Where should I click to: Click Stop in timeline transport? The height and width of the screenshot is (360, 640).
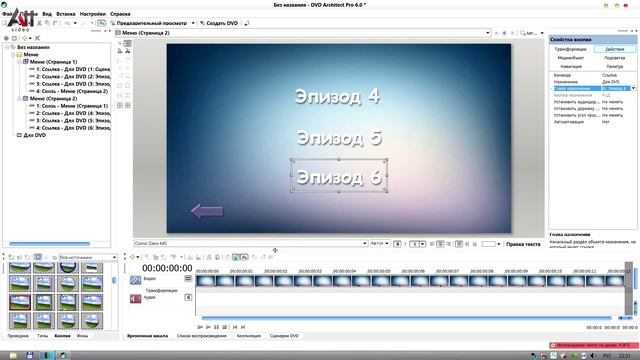click(x=224, y=327)
